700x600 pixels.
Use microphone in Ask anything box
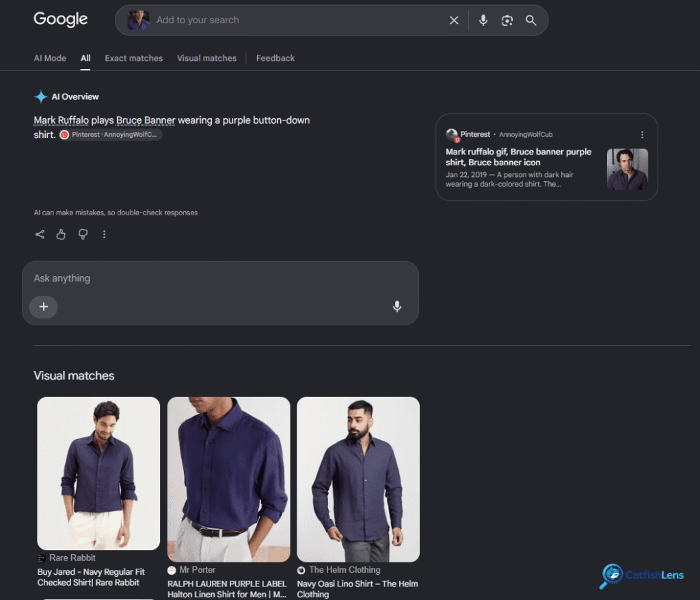point(397,306)
